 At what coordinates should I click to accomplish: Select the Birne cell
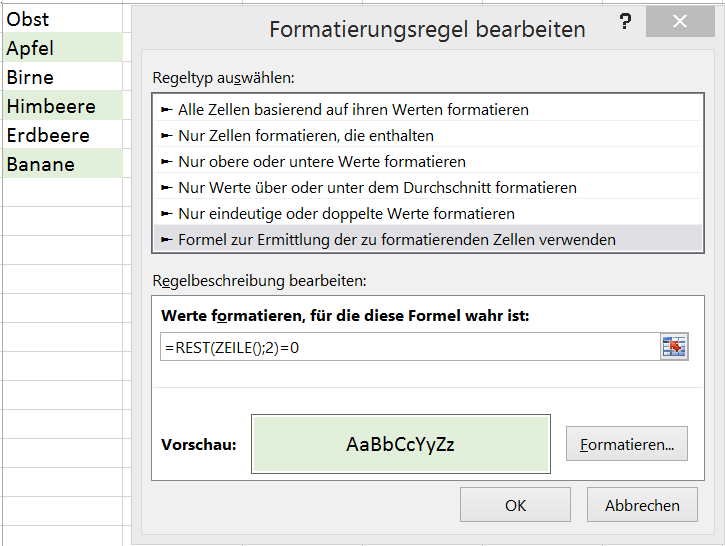[x=62, y=76]
